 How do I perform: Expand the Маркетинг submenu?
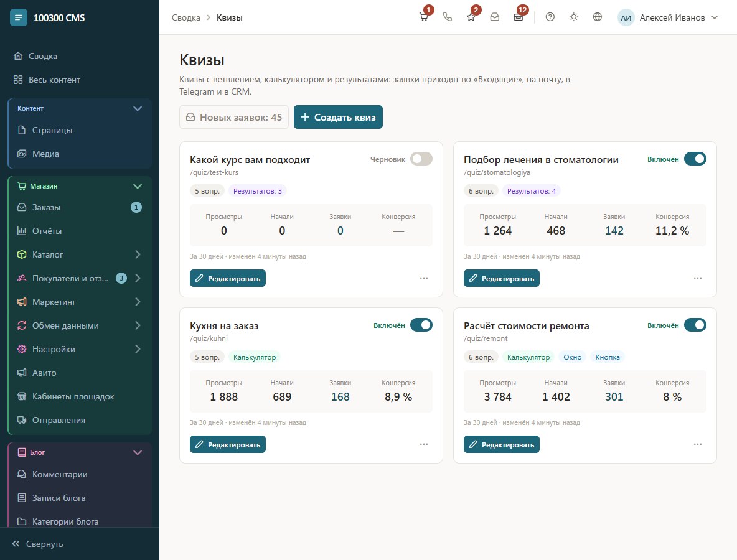click(138, 302)
